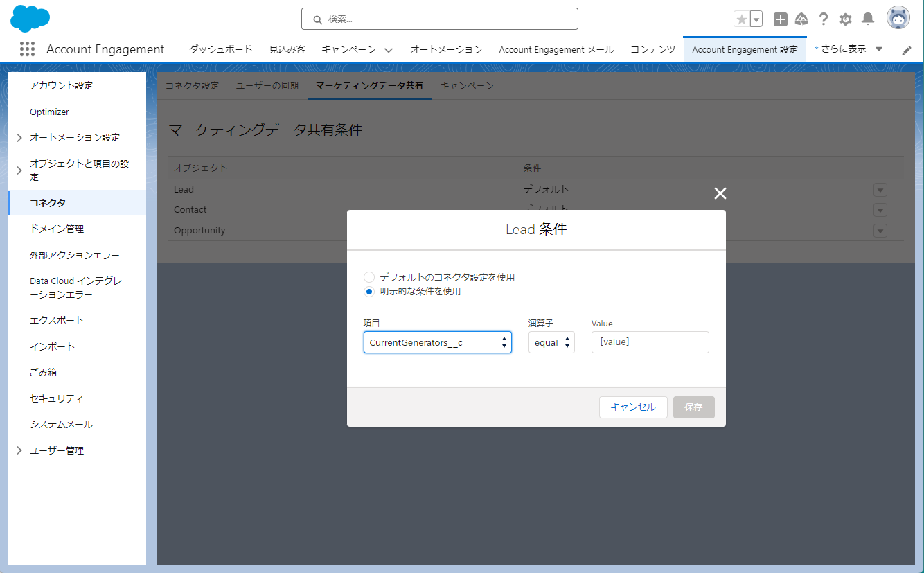Screen dimensions: 924x573
Task: Click in the global 検索 search box
Action: click(440, 19)
